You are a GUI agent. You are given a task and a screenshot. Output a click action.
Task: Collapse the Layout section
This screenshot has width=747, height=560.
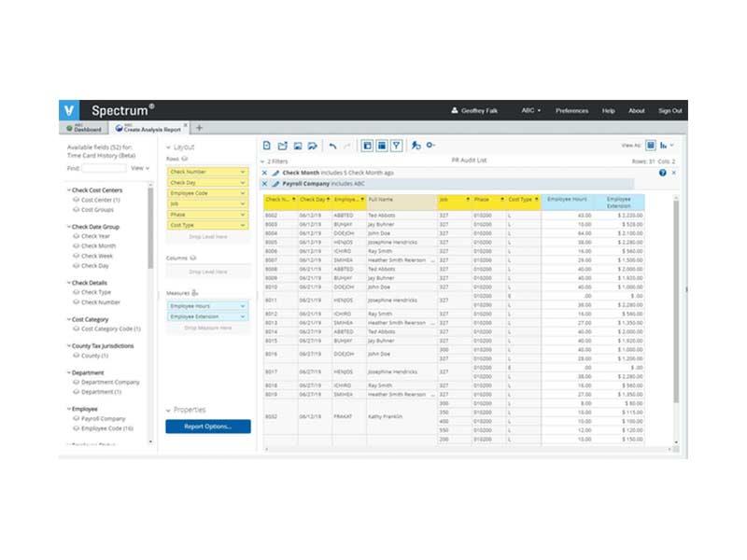pyautogui.click(x=168, y=147)
